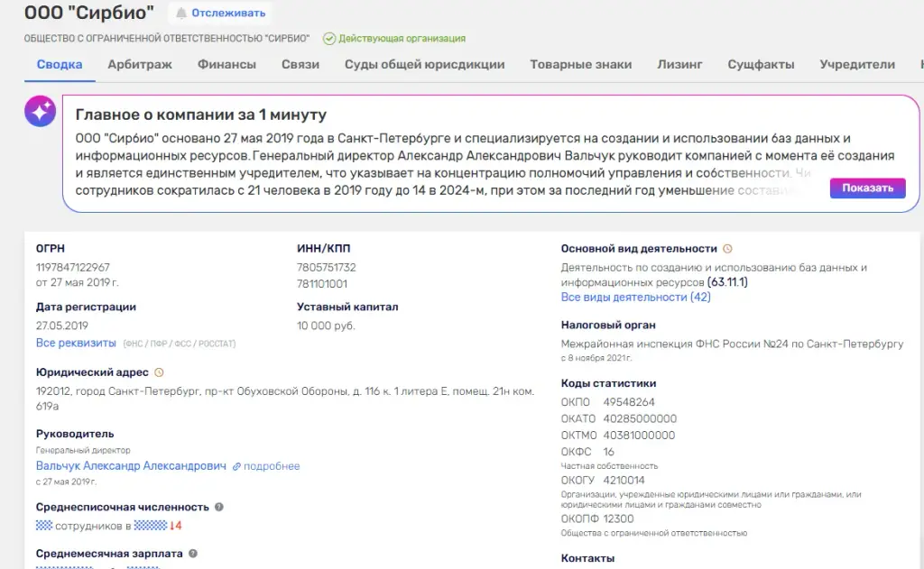Open the Связи tab
This screenshot has height=569, width=924.
pos(300,65)
